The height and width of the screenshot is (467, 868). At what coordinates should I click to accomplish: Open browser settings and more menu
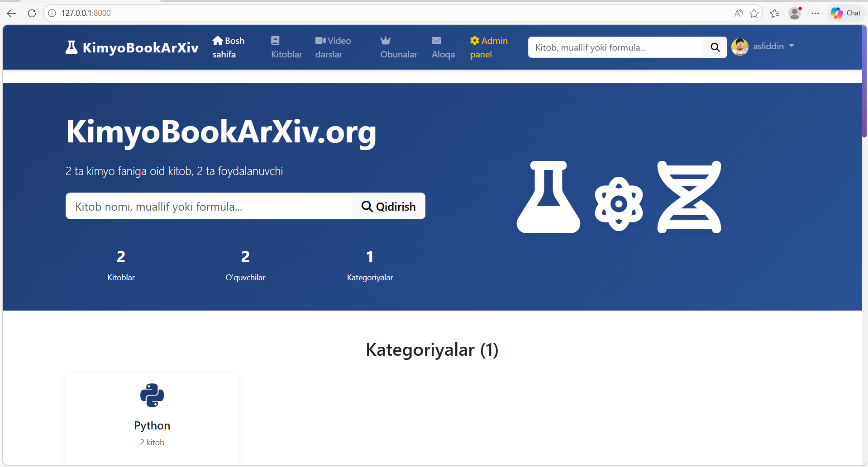pyautogui.click(x=815, y=13)
